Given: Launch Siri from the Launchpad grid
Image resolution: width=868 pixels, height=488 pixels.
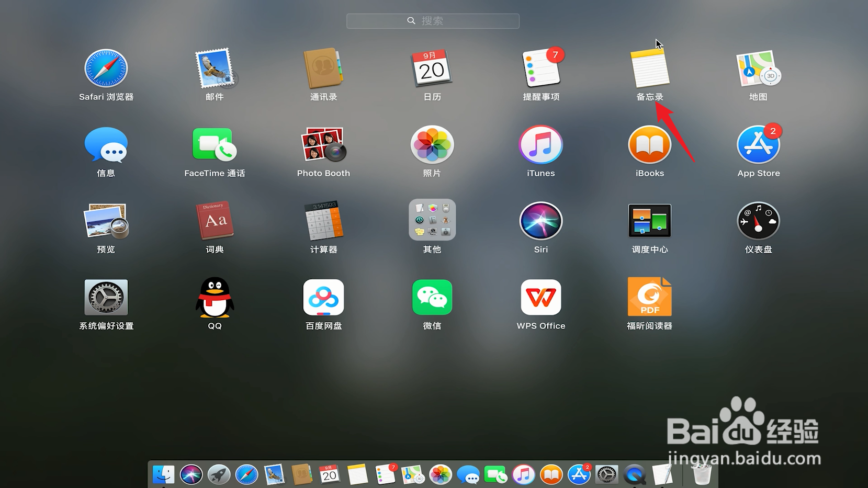Looking at the screenshot, I should pyautogui.click(x=541, y=221).
